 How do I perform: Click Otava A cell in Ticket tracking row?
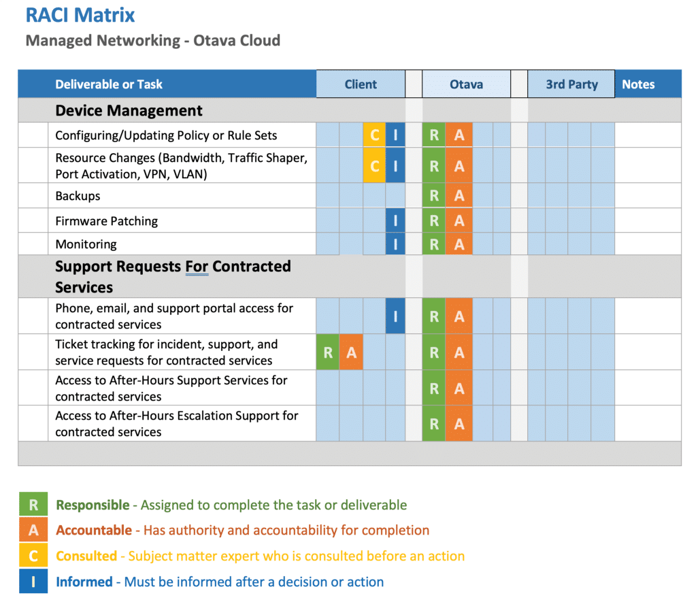(459, 352)
